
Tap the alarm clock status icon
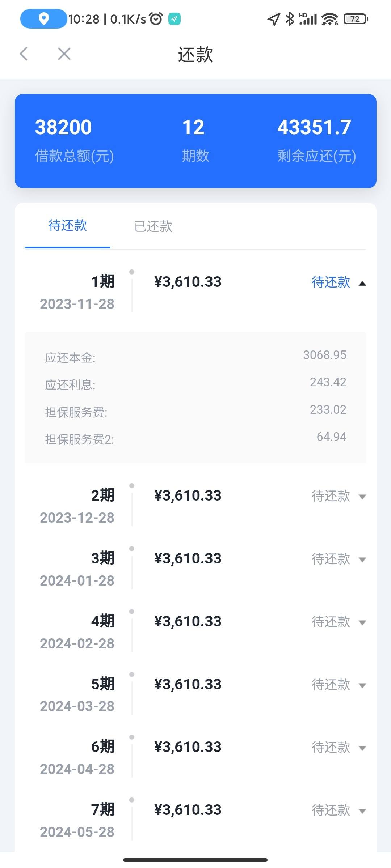(156, 18)
